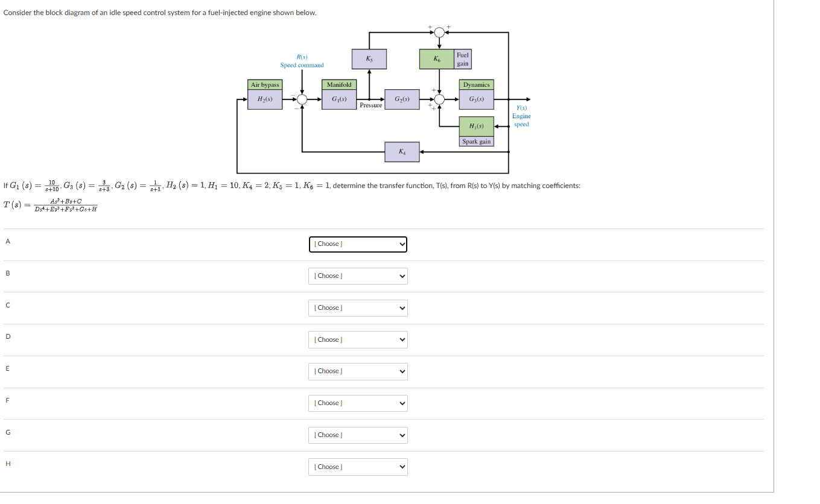The height and width of the screenshot is (504, 820).
Task: Open the coefficient F dropdown
Action: coord(357,403)
